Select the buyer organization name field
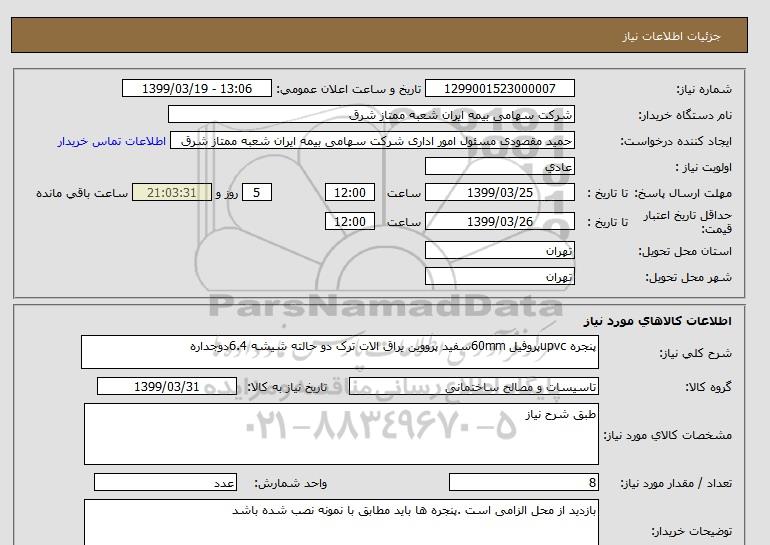 click(x=371, y=114)
